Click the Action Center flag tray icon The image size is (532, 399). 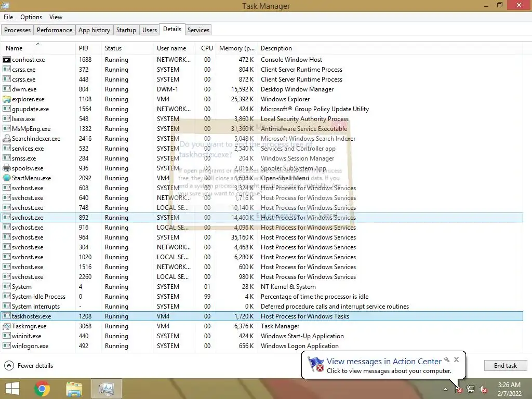(x=458, y=389)
